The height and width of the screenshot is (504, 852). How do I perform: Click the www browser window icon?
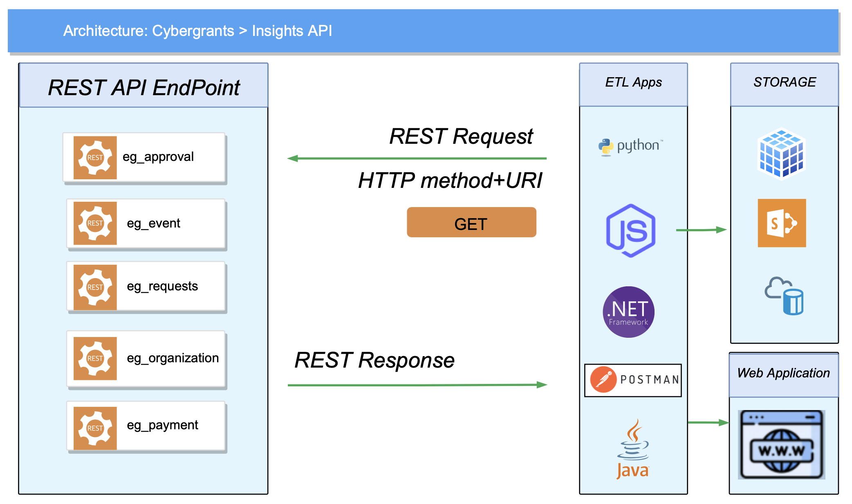point(781,445)
